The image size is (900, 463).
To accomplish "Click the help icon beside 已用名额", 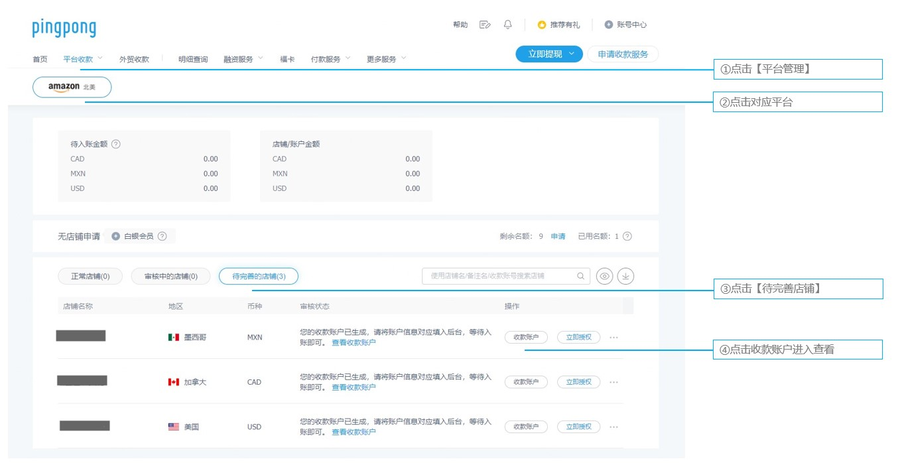I will pos(627,236).
